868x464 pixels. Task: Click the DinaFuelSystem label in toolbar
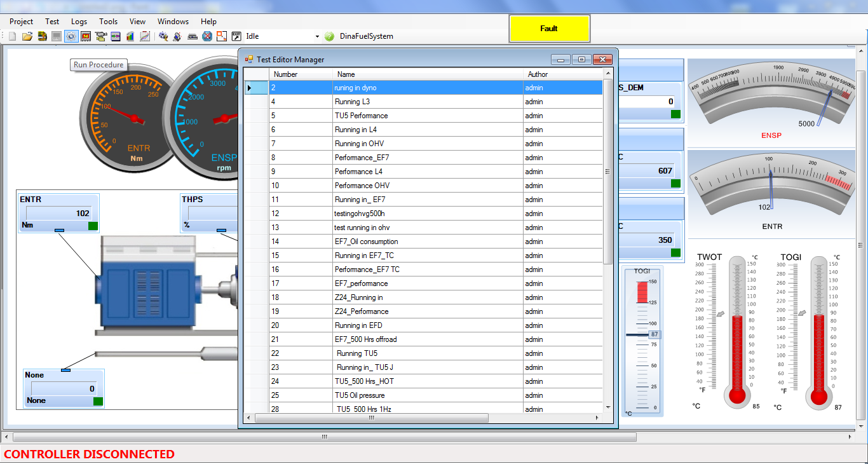[367, 36]
